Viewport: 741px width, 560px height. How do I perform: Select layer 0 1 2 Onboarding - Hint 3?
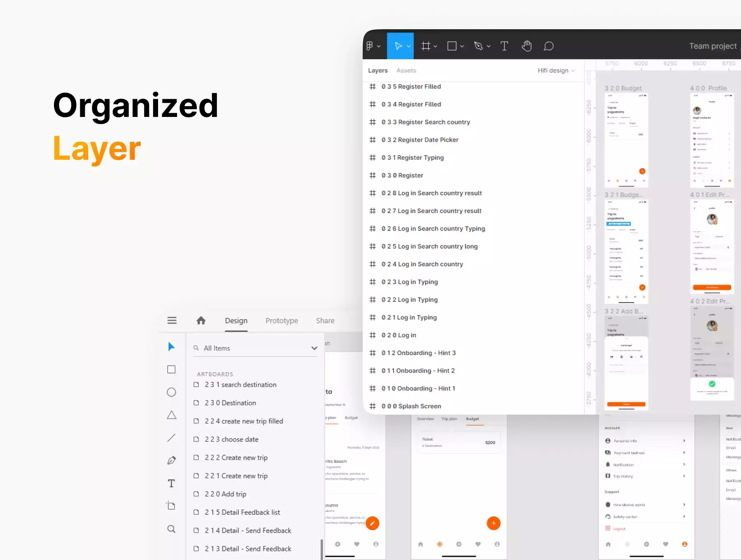tap(473, 353)
